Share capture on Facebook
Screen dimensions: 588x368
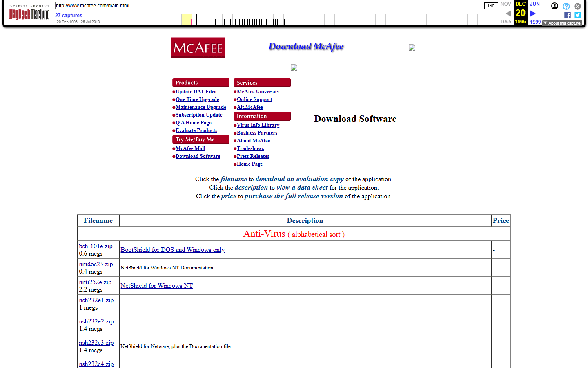[x=568, y=15]
